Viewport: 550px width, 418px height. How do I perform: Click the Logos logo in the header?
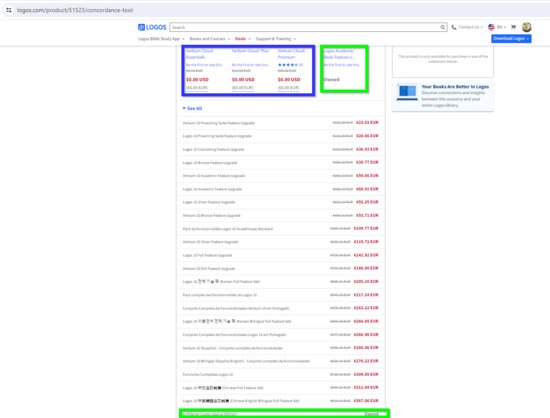click(x=152, y=27)
